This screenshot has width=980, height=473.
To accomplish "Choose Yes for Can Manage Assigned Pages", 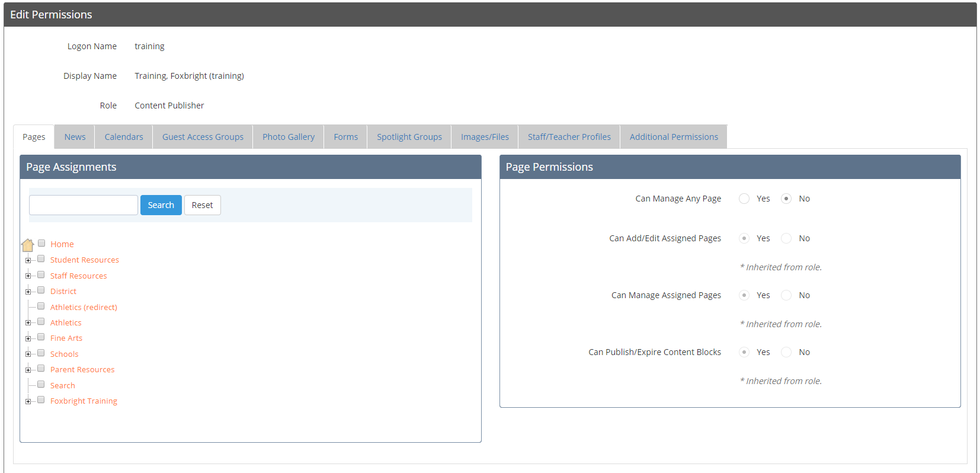I will tap(744, 295).
